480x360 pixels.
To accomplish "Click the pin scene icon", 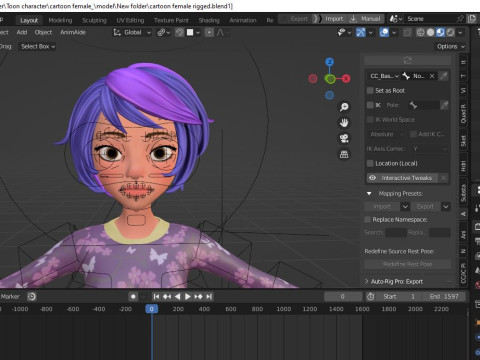I will (x=460, y=19).
